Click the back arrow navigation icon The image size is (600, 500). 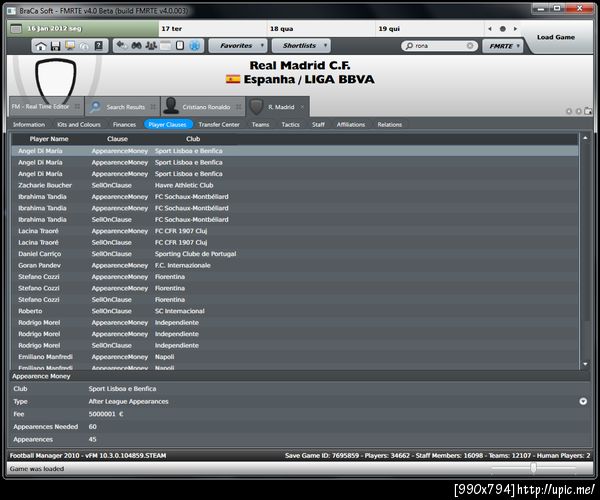tap(121, 46)
